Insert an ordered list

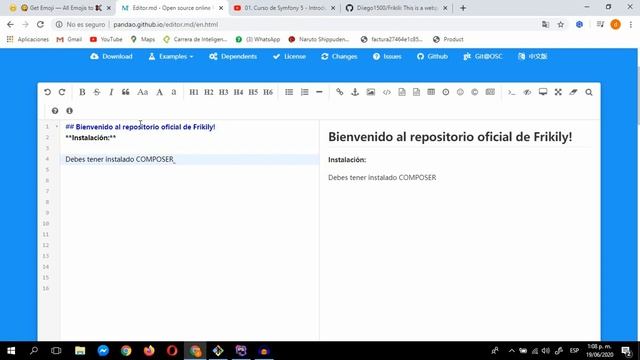click(x=304, y=92)
